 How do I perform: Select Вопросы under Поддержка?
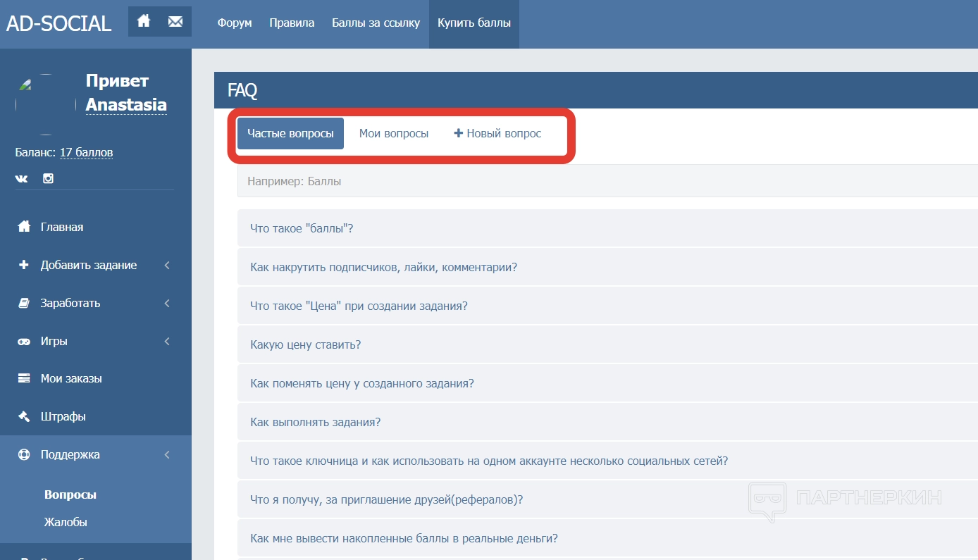[70, 494]
